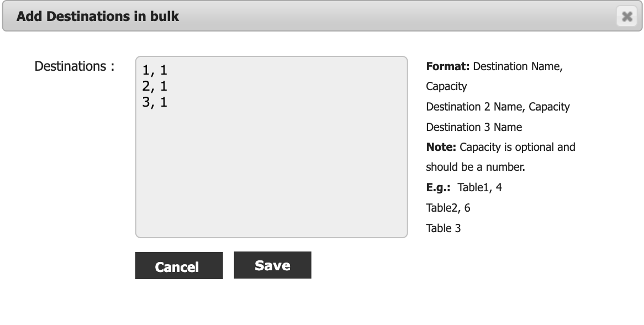
Task: Click the 'Add Destinations in bulk' title
Action: (98, 17)
